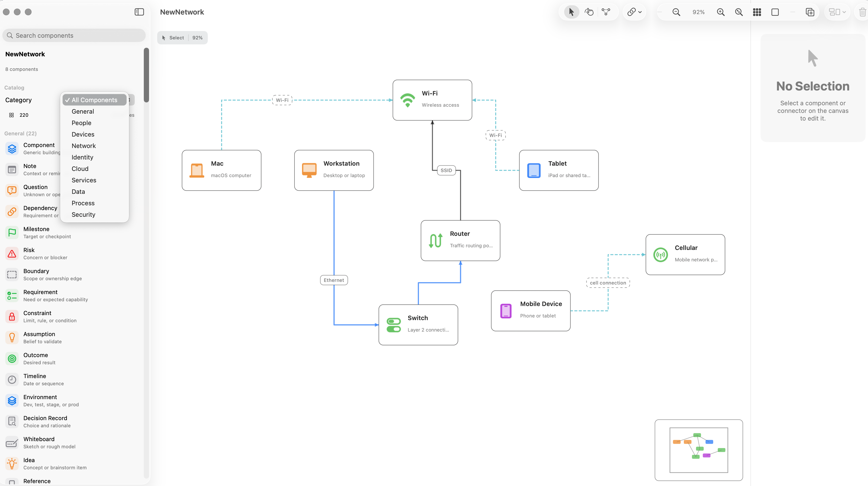Viewport: 868px width, 486px height.
Task: Select People category option
Action: click(94, 123)
